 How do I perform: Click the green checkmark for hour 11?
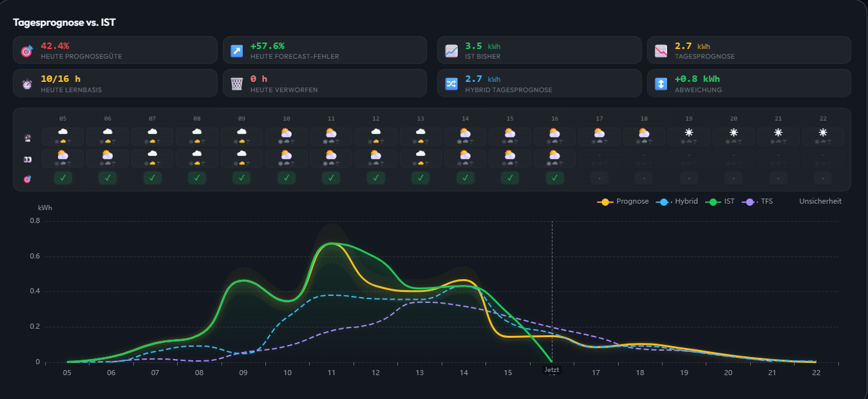pyautogui.click(x=331, y=178)
